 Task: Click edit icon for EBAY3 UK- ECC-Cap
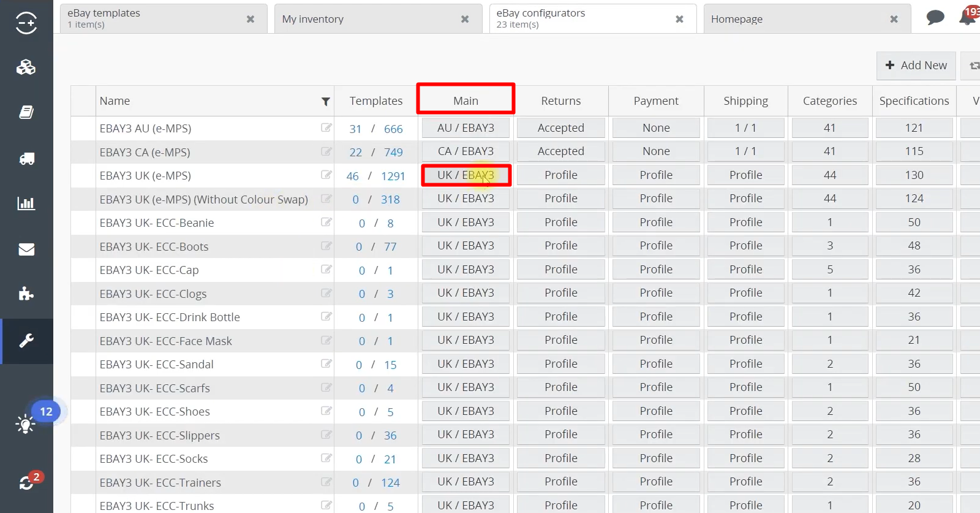326,269
